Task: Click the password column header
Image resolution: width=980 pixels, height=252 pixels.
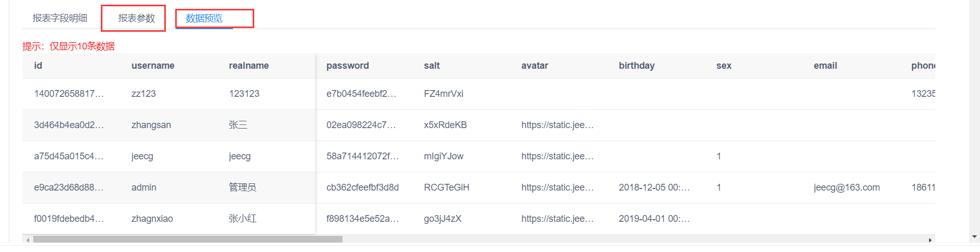Action: pos(347,66)
